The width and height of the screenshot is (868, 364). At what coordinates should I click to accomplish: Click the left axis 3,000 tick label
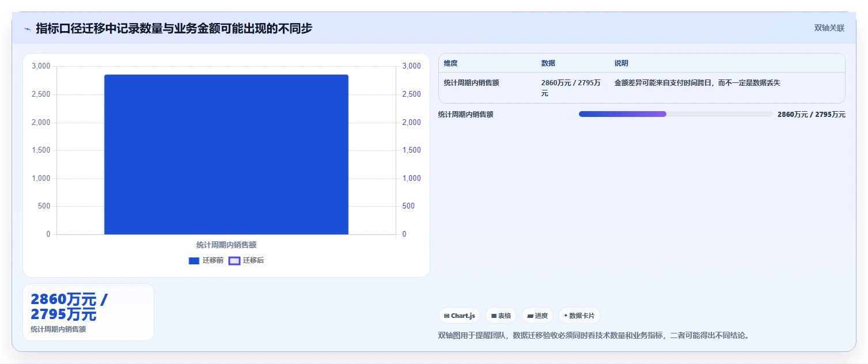point(41,66)
